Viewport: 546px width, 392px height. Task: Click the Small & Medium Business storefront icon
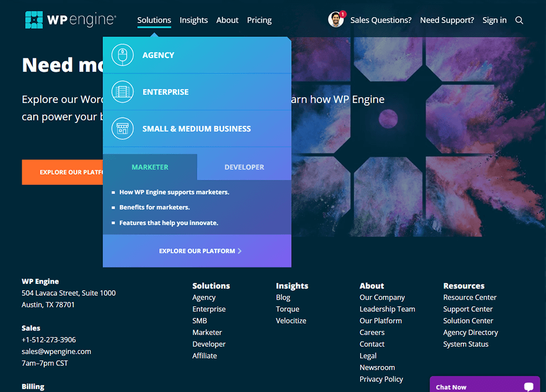123,129
